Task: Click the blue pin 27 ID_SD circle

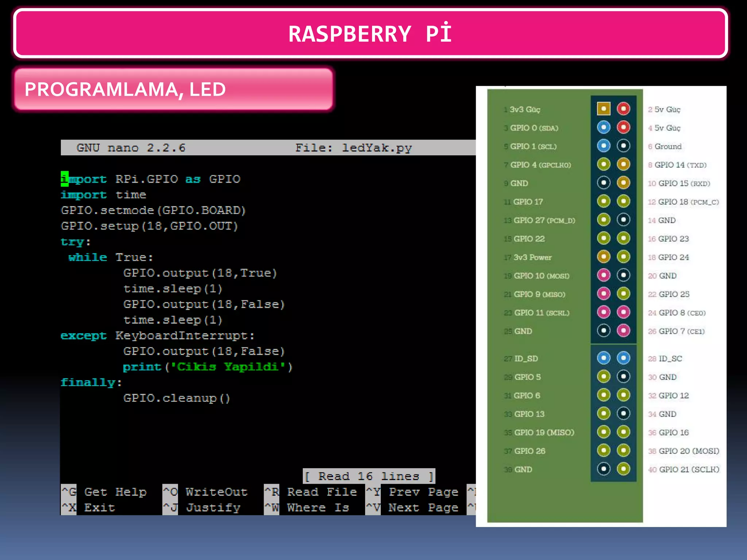Action: tap(604, 358)
